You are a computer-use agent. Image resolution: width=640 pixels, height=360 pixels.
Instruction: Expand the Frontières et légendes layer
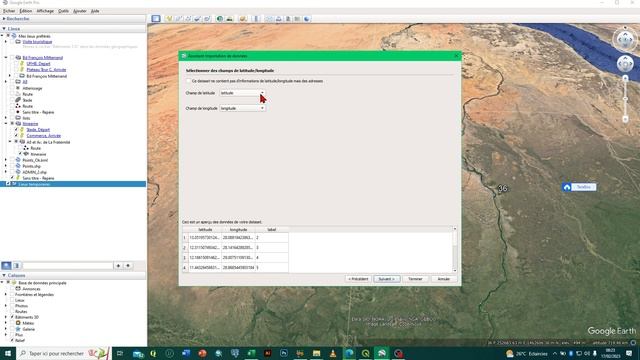click(6, 294)
